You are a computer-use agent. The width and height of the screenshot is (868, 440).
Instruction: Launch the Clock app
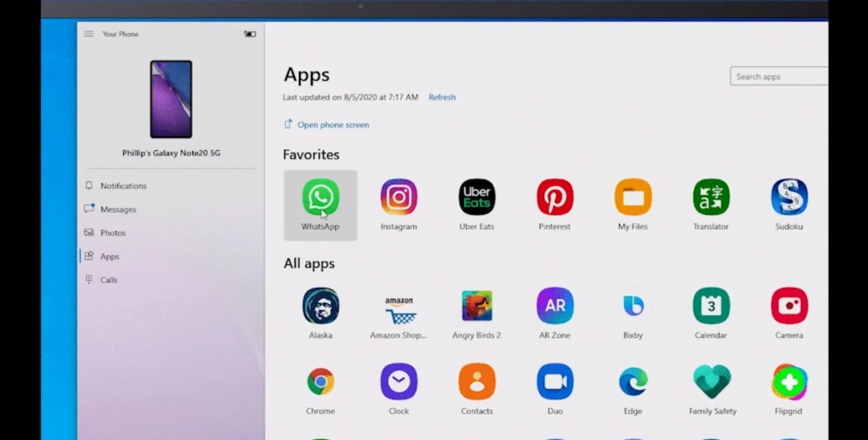click(x=398, y=381)
